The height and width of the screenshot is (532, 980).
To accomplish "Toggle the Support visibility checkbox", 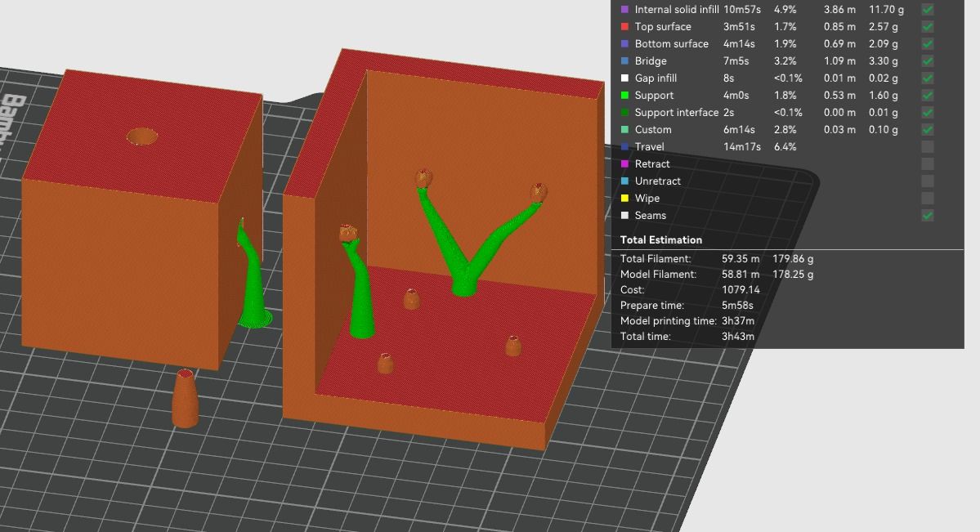I will 928,95.
